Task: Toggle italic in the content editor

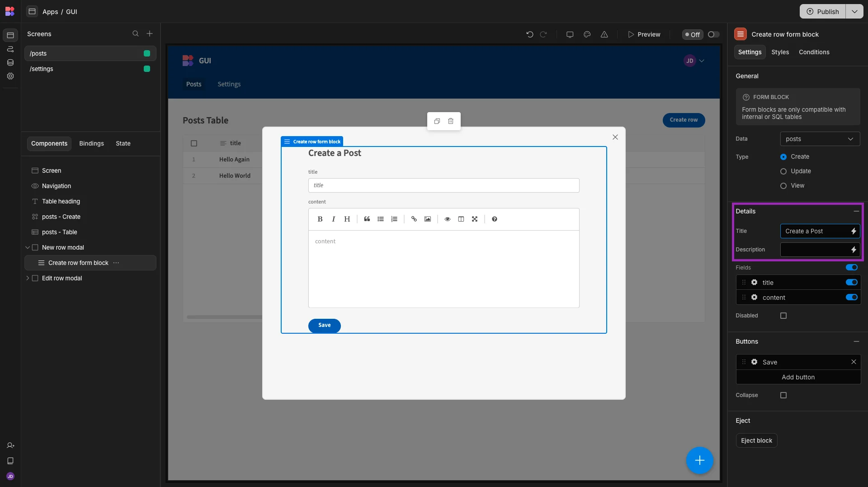Action: click(334, 219)
